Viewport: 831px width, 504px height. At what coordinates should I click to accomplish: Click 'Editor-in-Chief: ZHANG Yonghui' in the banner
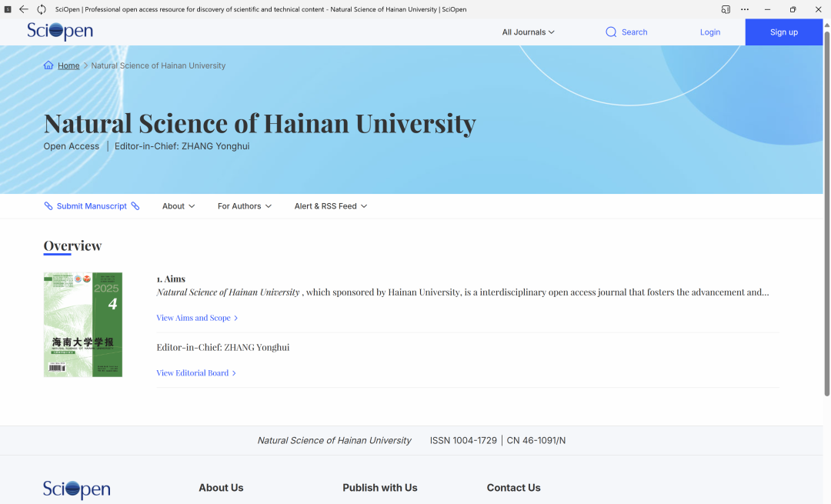(182, 146)
